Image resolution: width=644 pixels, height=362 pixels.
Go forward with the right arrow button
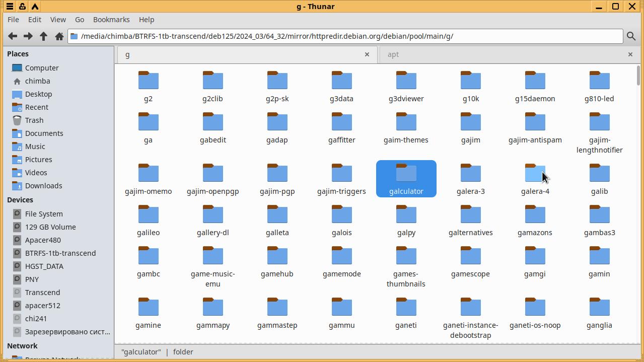coord(28,36)
